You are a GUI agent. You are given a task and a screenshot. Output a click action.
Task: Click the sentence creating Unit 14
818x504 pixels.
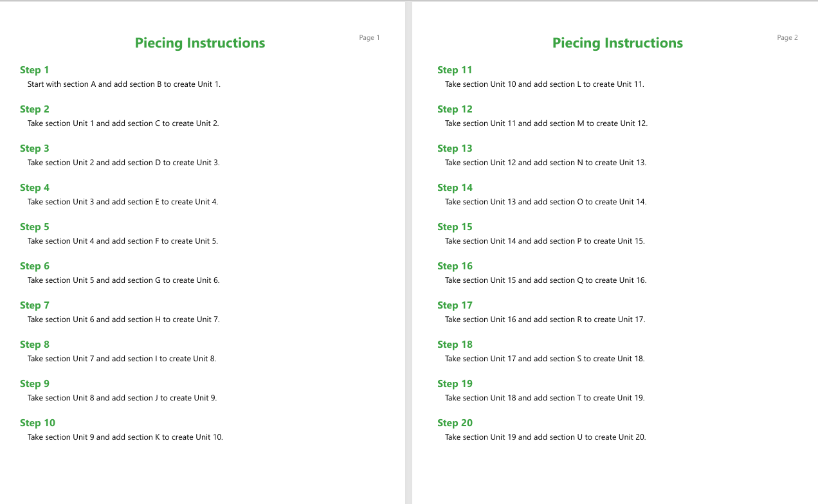click(546, 202)
